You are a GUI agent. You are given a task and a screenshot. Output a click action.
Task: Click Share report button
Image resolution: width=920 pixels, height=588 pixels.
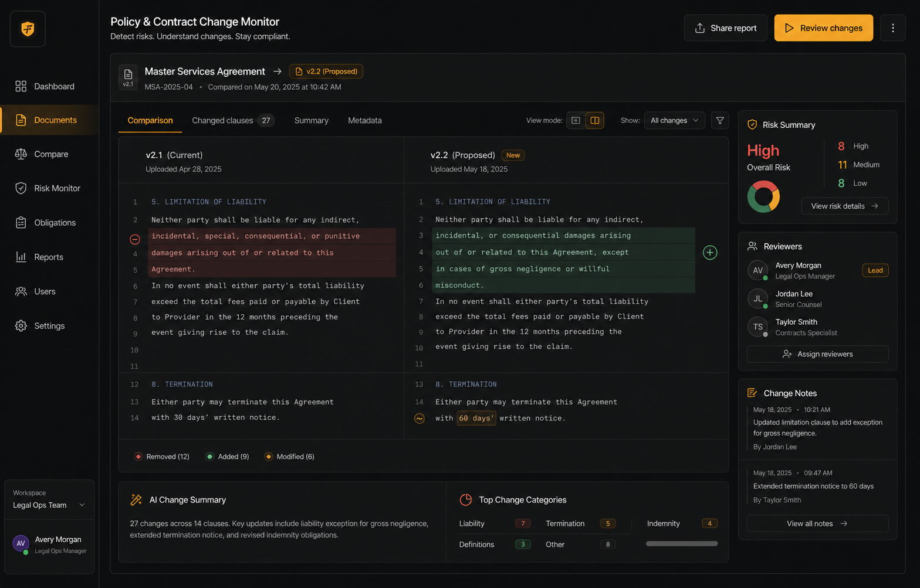pos(725,28)
